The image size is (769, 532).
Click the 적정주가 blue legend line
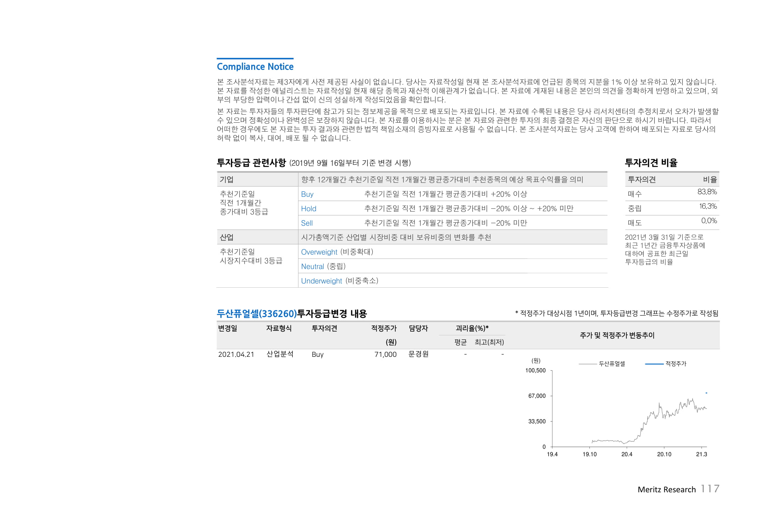[654, 364]
